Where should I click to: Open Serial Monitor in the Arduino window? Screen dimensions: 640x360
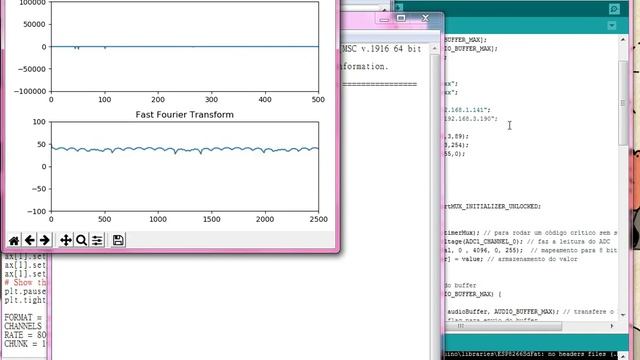[x=614, y=9]
